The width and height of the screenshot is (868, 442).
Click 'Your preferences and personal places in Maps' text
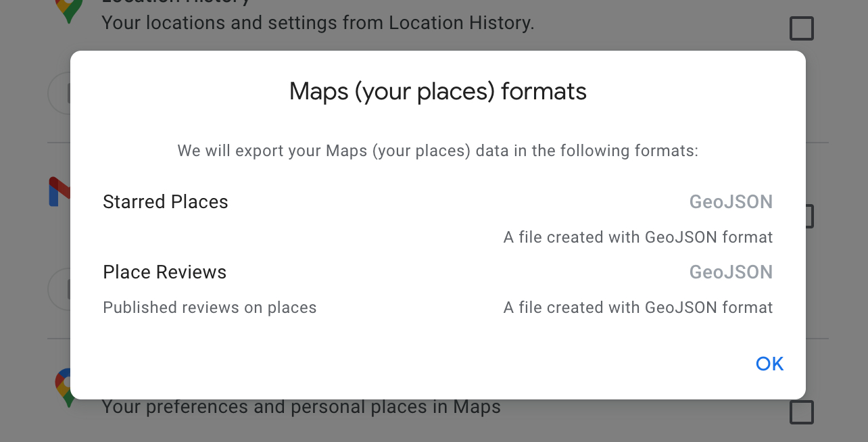[x=301, y=407]
